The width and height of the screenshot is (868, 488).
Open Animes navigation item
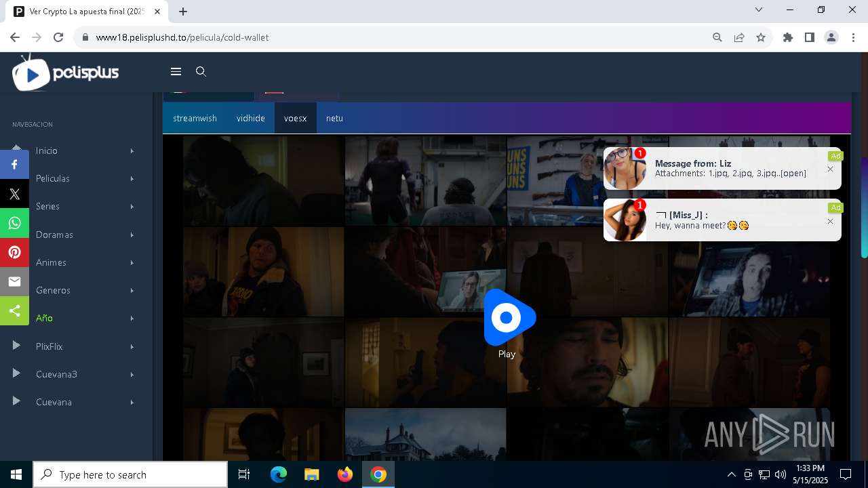tap(51, 262)
